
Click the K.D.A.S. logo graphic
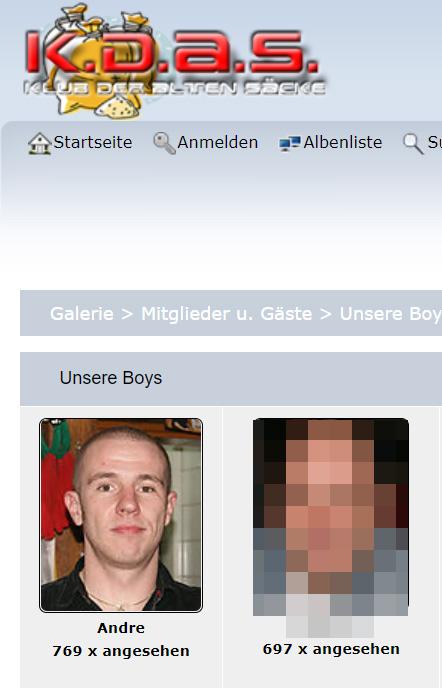175,61
